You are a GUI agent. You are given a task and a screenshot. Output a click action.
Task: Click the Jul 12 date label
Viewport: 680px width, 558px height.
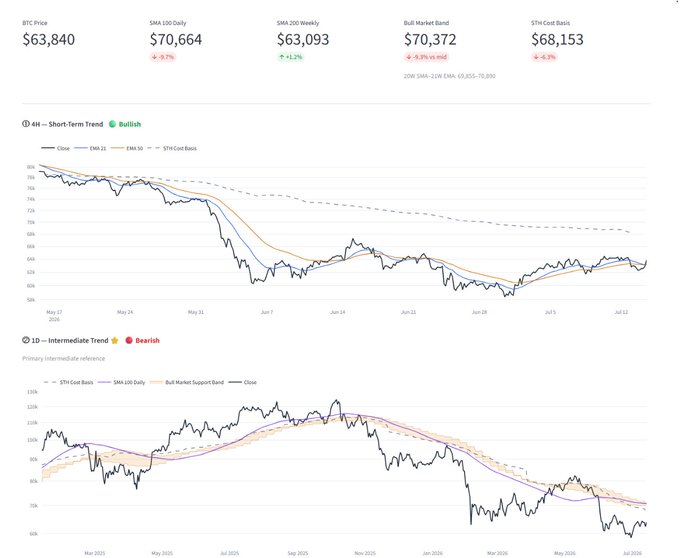[621, 312]
